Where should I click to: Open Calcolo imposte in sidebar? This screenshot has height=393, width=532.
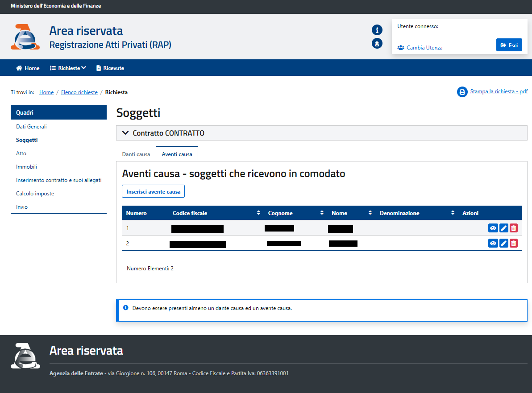(x=35, y=194)
